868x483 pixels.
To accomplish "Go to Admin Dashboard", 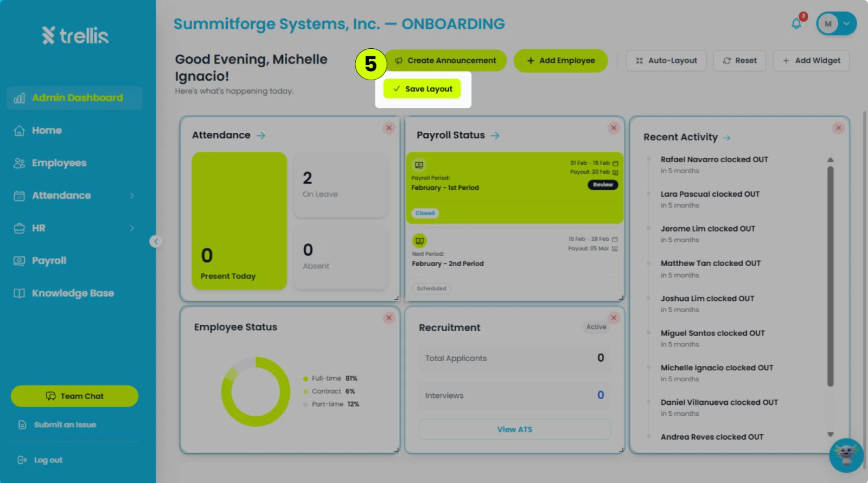I will click(74, 98).
